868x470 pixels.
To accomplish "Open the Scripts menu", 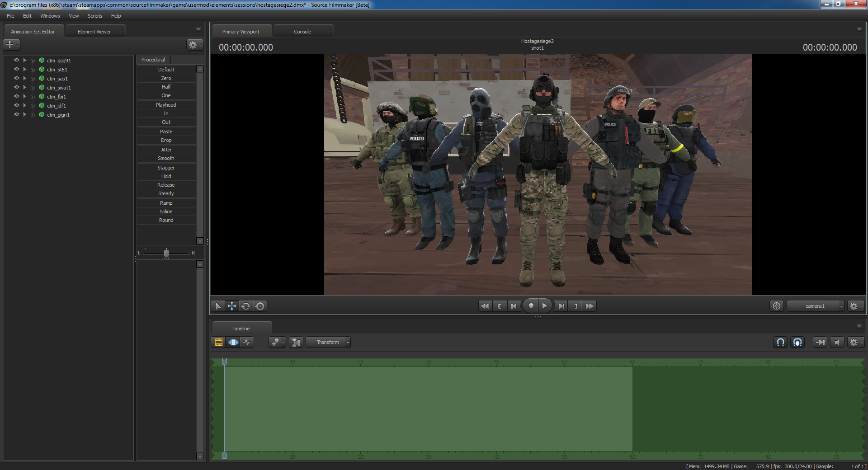I will pyautogui.click(x=95, y=16).
